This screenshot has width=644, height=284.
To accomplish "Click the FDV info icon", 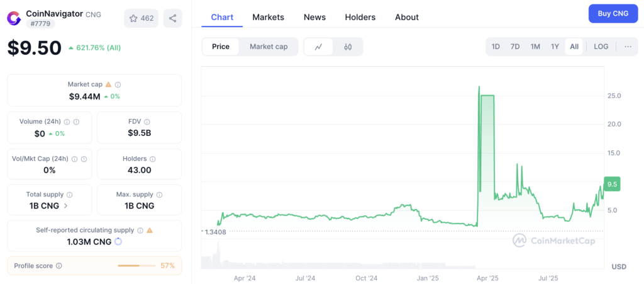I will [147, 122].
